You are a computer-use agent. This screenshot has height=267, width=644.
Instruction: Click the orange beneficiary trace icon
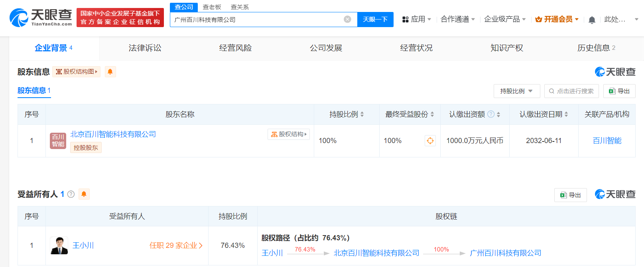coord(430,141)
